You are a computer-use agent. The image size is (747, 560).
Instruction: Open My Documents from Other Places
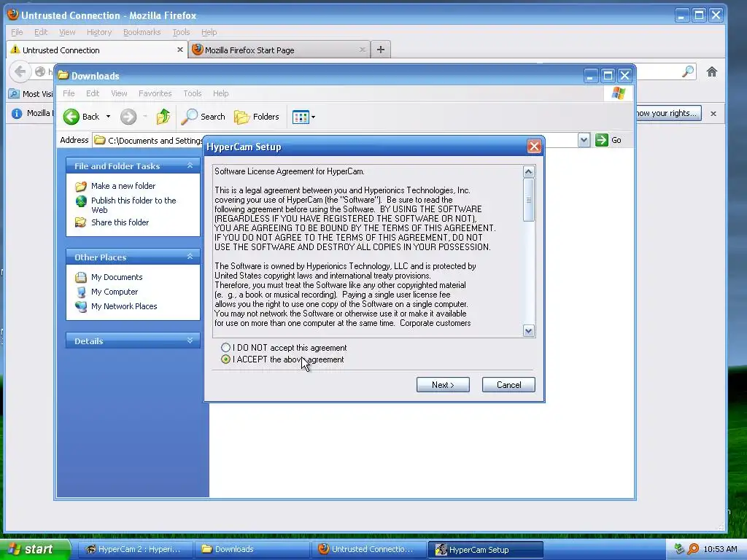pos(117,277)
